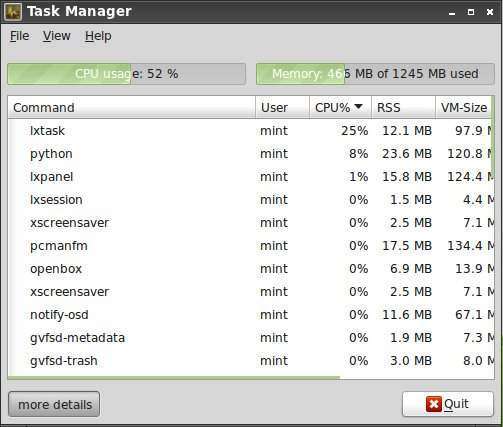Click the CPU% sort arrow indicator

coord(358,107)
